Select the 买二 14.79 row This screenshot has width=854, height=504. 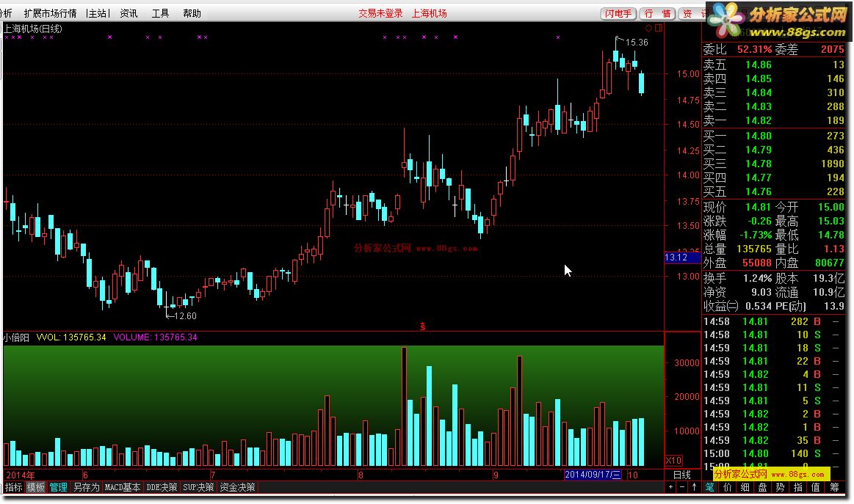(x=773, y=150)
